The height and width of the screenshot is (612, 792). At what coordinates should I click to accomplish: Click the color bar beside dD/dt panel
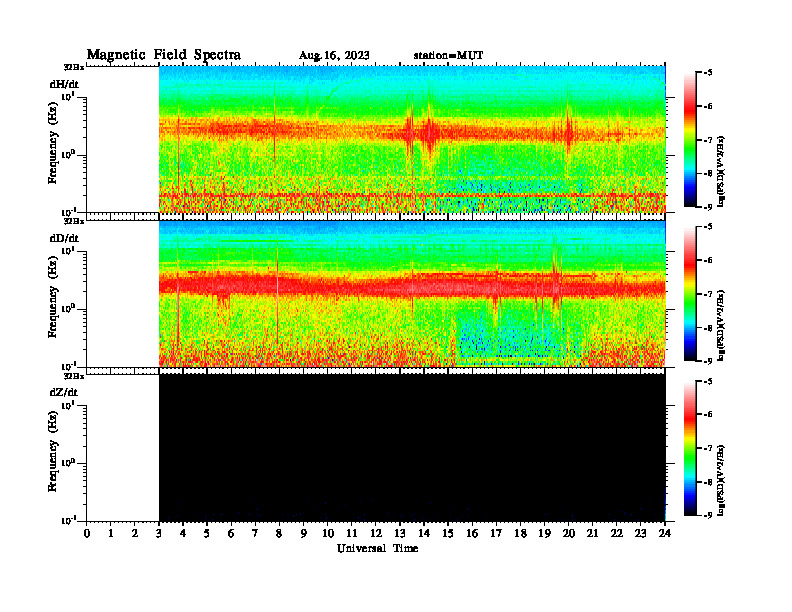690,294
